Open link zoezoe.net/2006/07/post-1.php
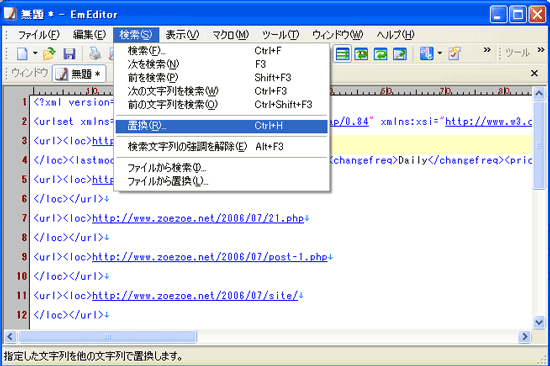Viewport: 550px width, 366px height. point(210,257)
